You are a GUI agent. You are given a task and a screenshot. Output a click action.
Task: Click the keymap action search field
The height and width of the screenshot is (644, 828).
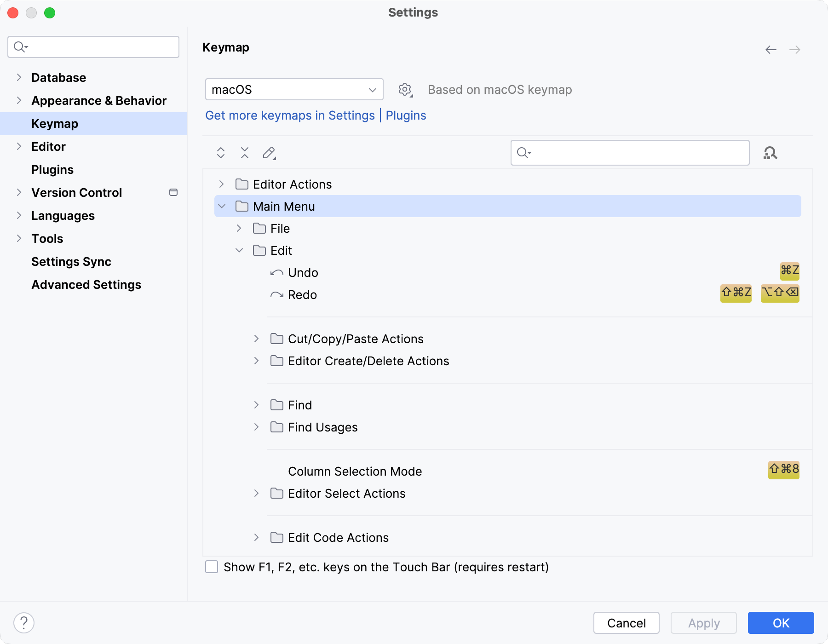629,152
